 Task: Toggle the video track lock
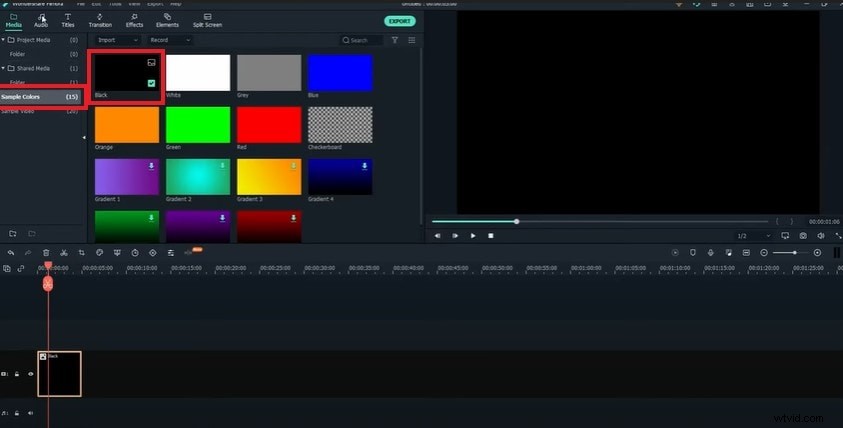[17, 374]
